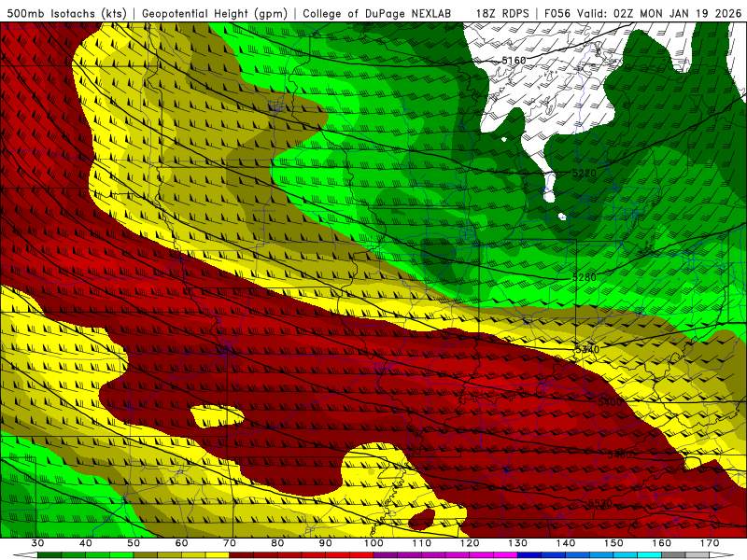747x560 pixels.
Task: Click the 150 tick label on colorbar
Action: click(x=613, y=543)
